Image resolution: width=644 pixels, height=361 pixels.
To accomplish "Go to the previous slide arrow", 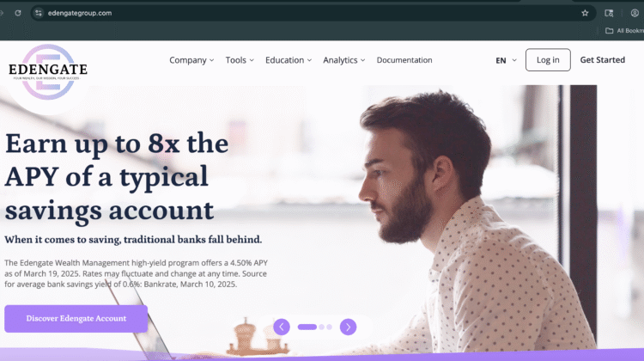I will 282,327.
